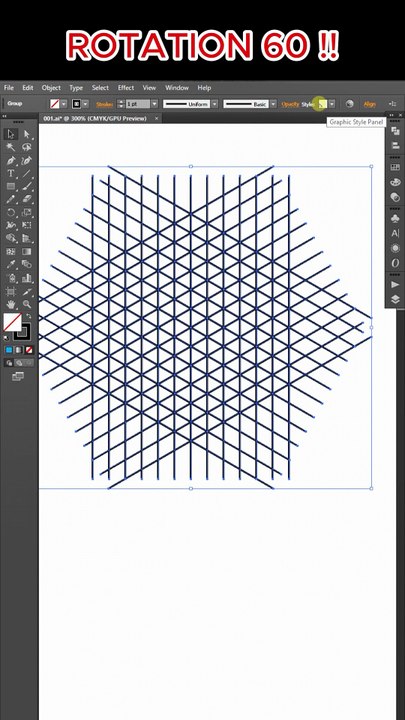Image resolution: width=405 pixels, height=720 pixels.
Task: Select the Pencil tool
Action: pyautogui.click(x=11, y=199)
